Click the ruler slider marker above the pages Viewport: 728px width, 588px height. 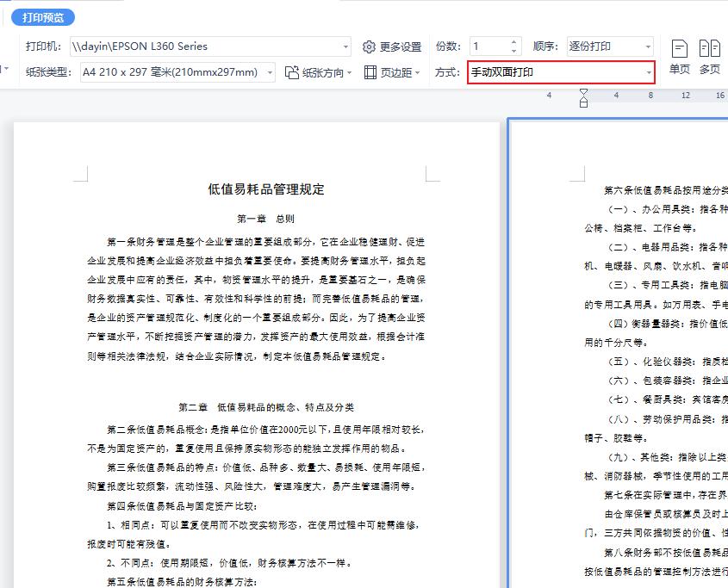(584, 97)
